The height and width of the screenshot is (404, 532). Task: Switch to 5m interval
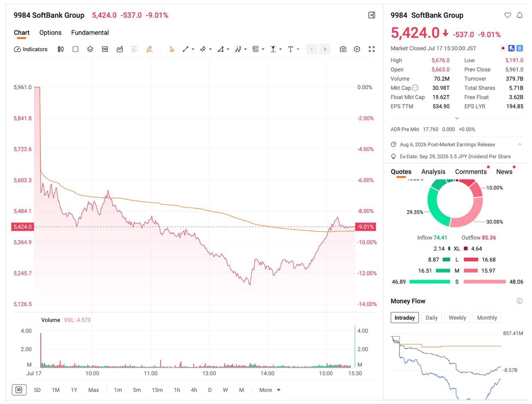[137, 390]
